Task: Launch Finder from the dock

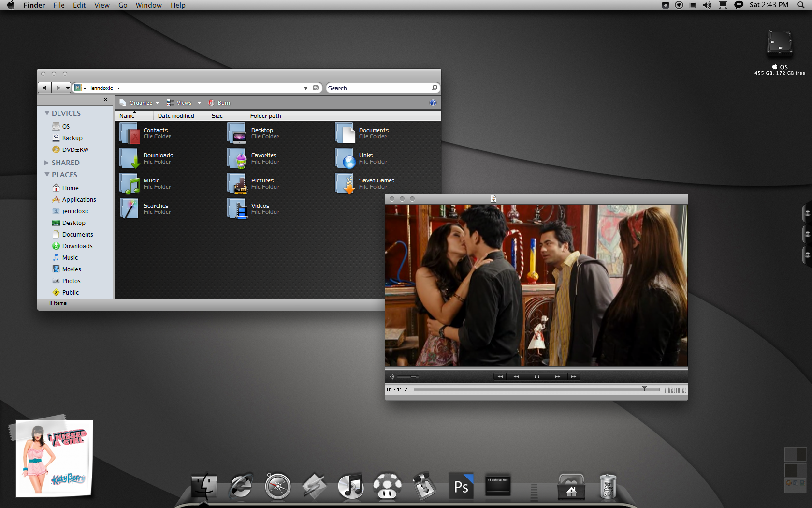Action: point(204,486)
